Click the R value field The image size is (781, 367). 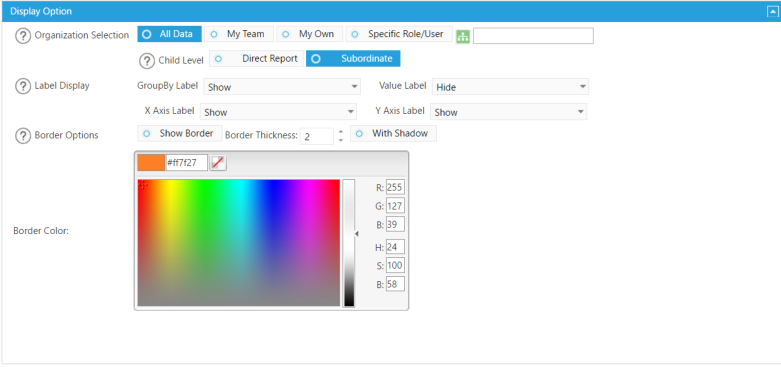[x=395, y=188]
